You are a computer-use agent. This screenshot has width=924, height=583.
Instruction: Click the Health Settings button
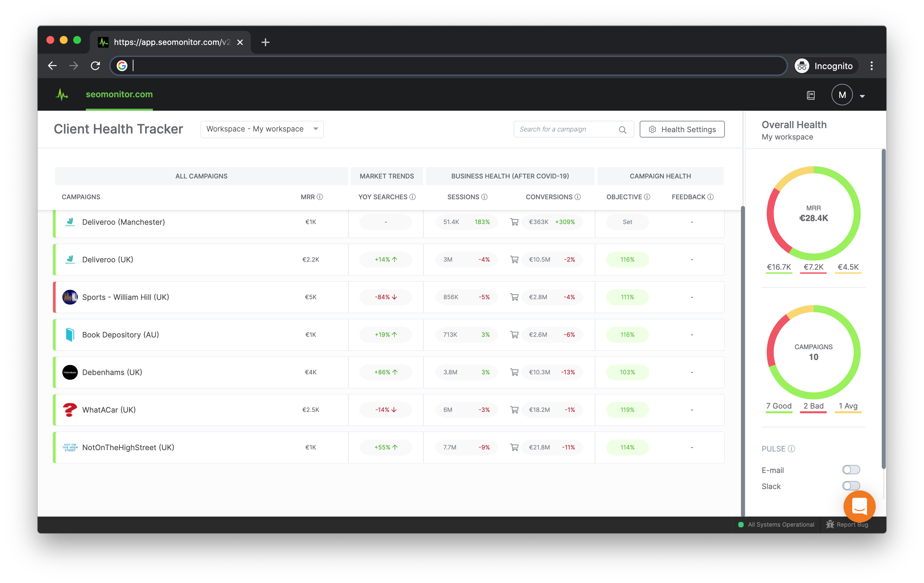(682, 129)
